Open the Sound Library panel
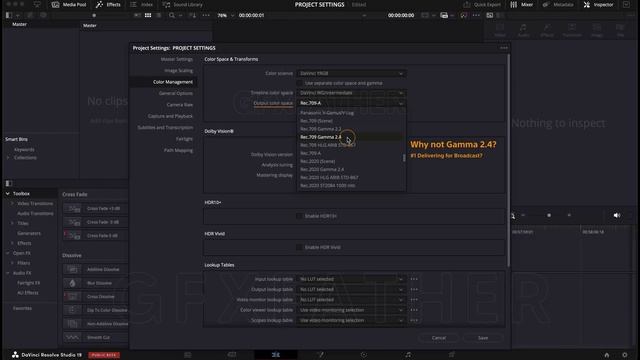Image resolution: width=640 pixels, height=360 pixels. [182, 4]
